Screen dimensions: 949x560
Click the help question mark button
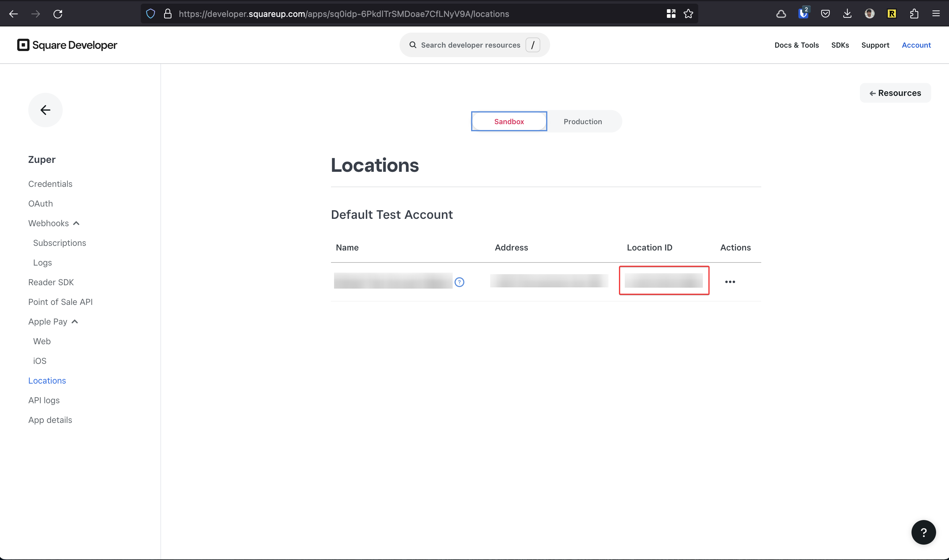pos(923,532)
